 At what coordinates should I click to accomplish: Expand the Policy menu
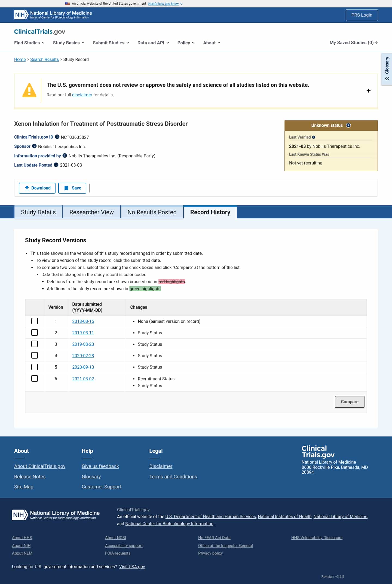[x=186, y=43]
